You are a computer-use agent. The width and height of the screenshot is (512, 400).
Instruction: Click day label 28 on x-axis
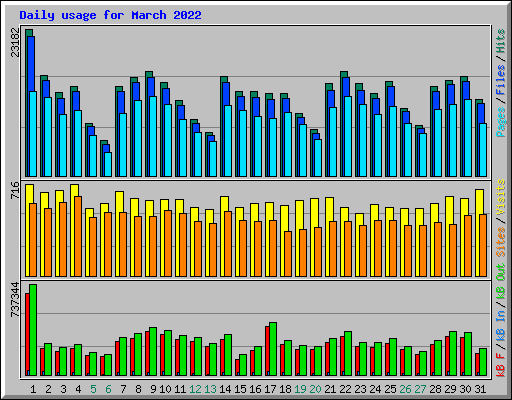tap(435, 389)
